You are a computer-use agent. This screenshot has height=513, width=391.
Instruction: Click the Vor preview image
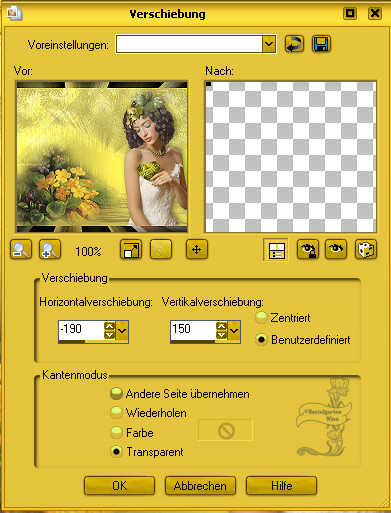tap(102, 157)
